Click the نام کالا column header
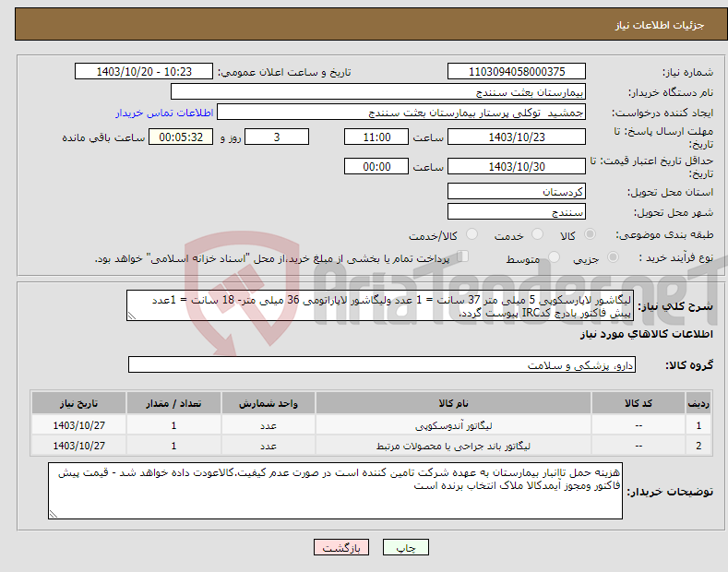728x572 pixels. click(453, 403)
